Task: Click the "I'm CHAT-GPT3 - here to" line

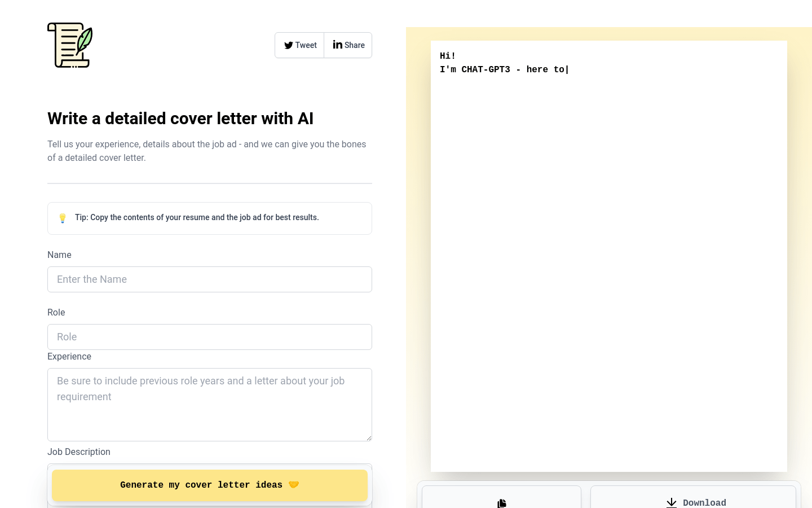Action: click(504, 69)
